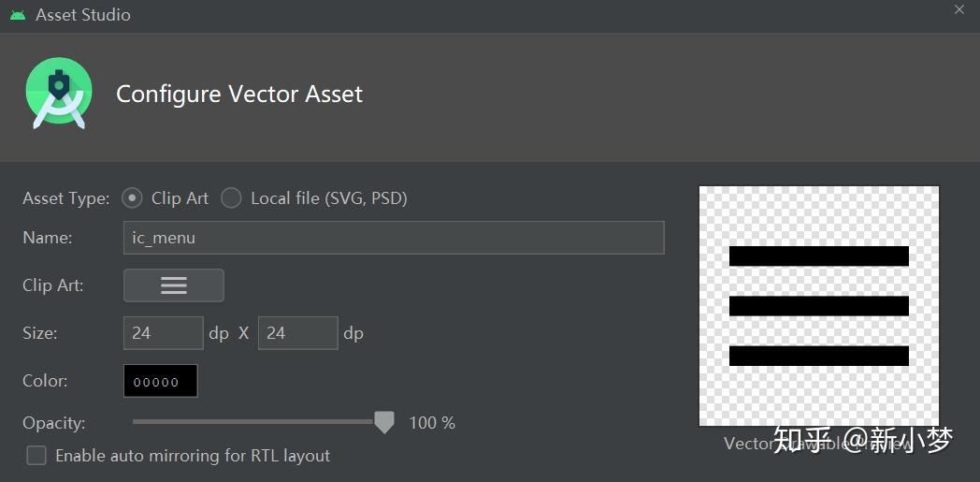The height and width of the screenshot is (482, 980).
Task: Focus the Name field containing ic_menu
Action: 393,238
